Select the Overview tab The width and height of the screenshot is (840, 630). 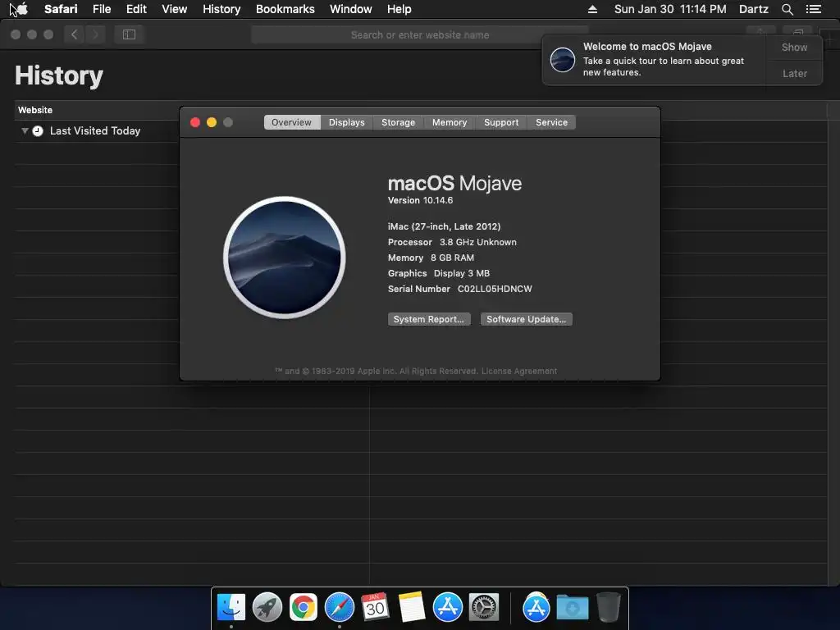pos(291,122)
